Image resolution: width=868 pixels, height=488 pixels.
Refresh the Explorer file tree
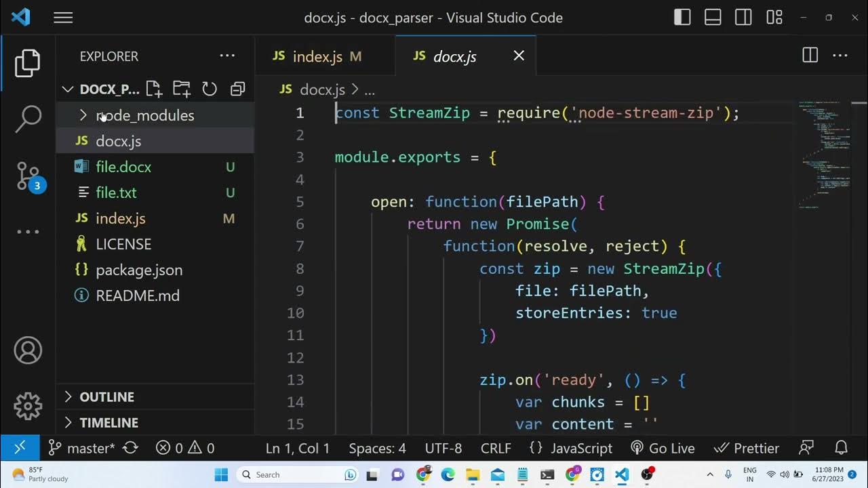point(210,89)
